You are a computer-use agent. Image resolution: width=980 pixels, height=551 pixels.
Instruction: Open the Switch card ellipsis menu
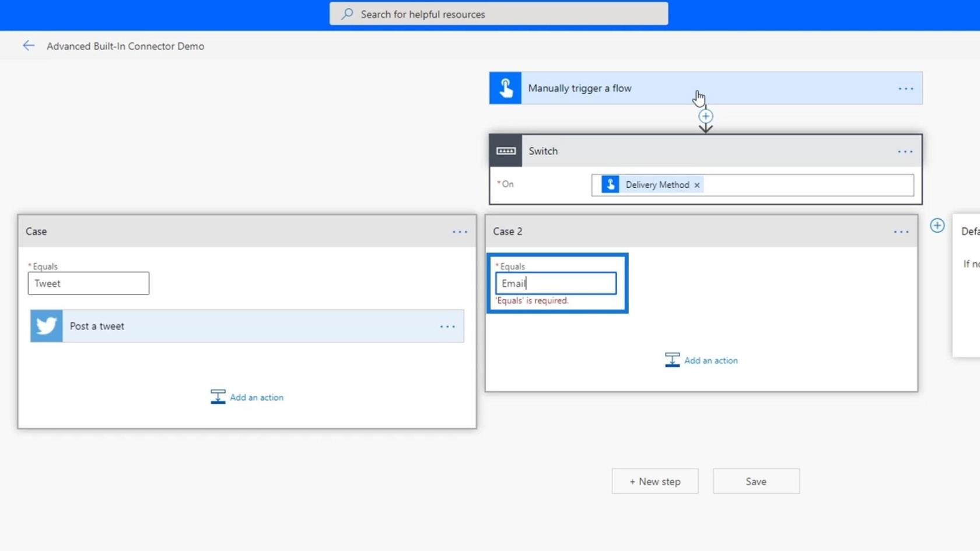click(905, 152)
